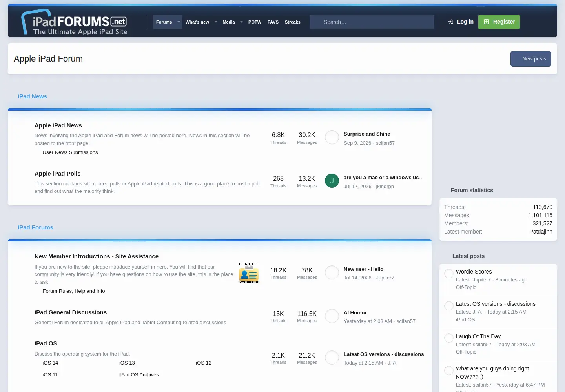Expand the What's new dropdown arrow
Viewport: 565px width, 392px height.
click(216, 22)
